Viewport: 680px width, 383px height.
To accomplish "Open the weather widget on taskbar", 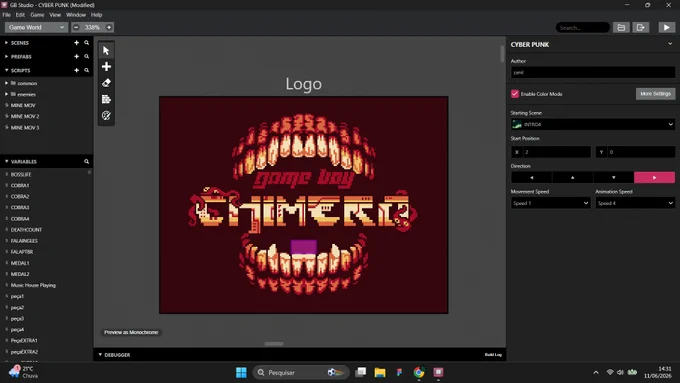I will (24, 372).
